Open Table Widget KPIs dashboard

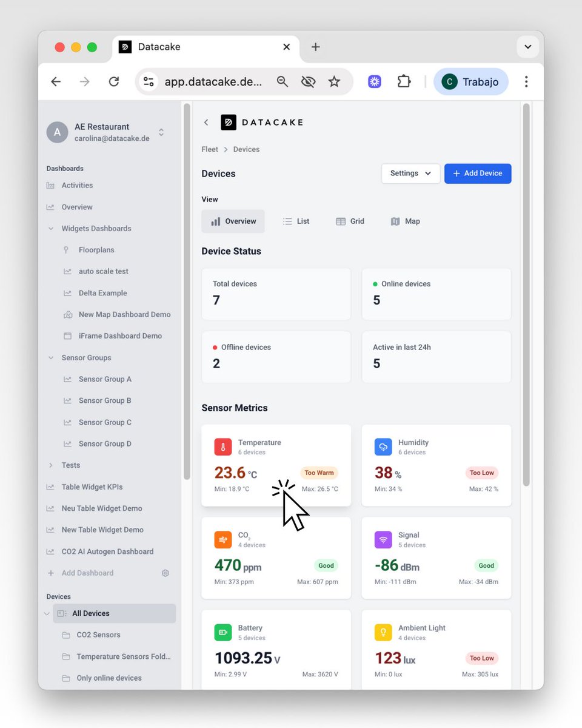click(x=92, y=487)
